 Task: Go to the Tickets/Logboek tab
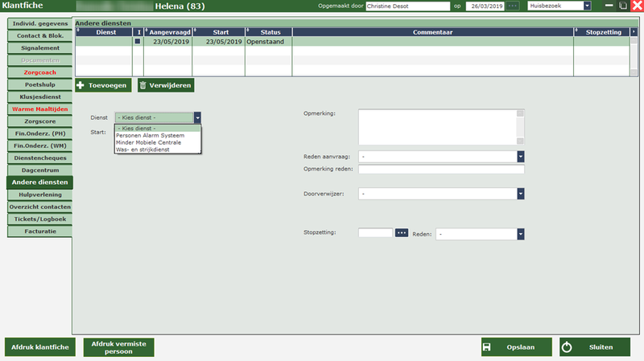click(x=39, y=219)
